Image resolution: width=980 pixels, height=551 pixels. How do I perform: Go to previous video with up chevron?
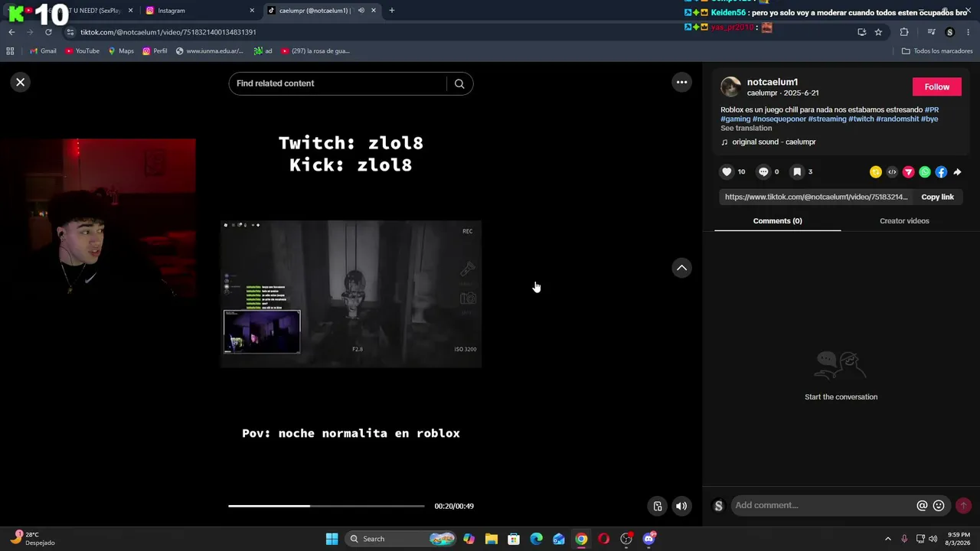[x=681, y=268]
